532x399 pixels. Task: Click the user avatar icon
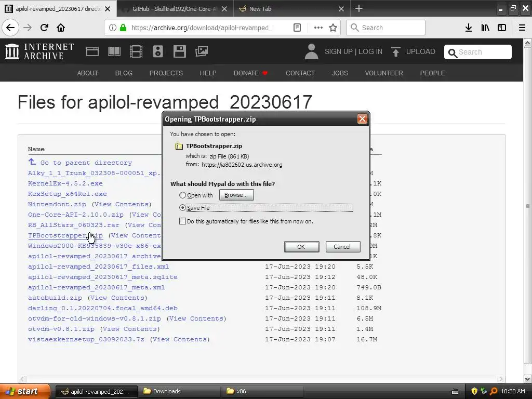point(312,51)
